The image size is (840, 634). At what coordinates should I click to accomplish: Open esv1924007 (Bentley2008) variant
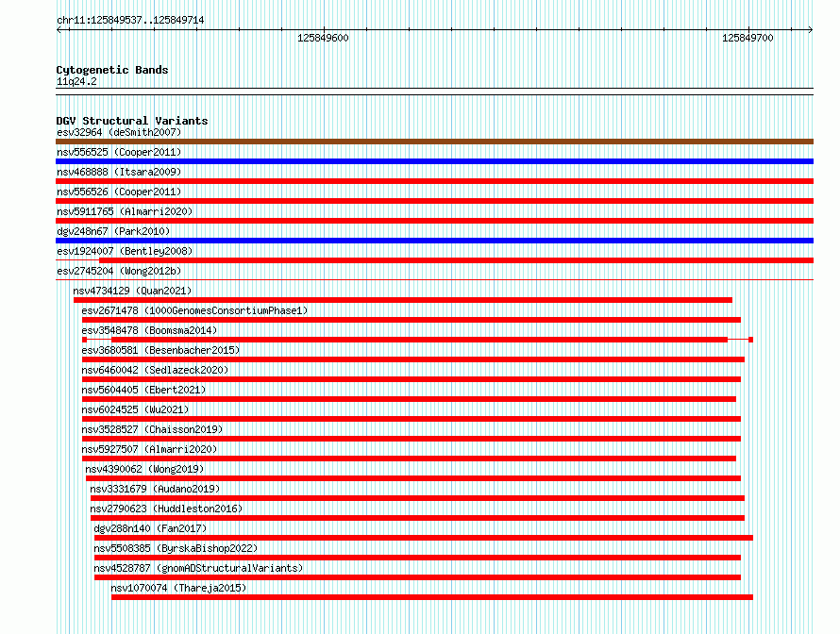[x=125, y=251]
